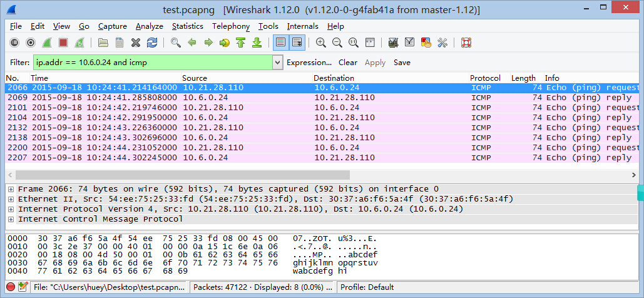Open the capture interfaces list icon
This screenshot has width=644, height=298.
pyautogui.click(x=14, y=43)
